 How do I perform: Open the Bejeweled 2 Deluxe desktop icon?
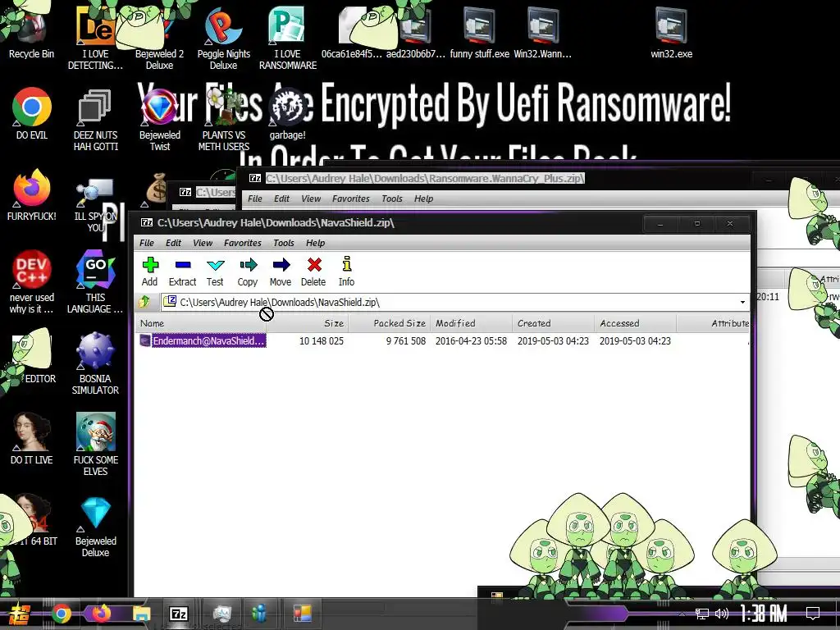click(x=160, y=39)
